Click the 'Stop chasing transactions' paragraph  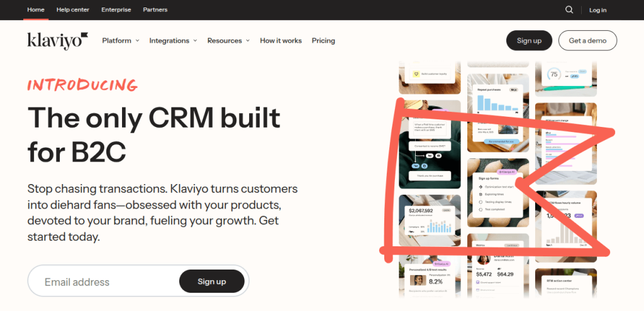[163, 214]
